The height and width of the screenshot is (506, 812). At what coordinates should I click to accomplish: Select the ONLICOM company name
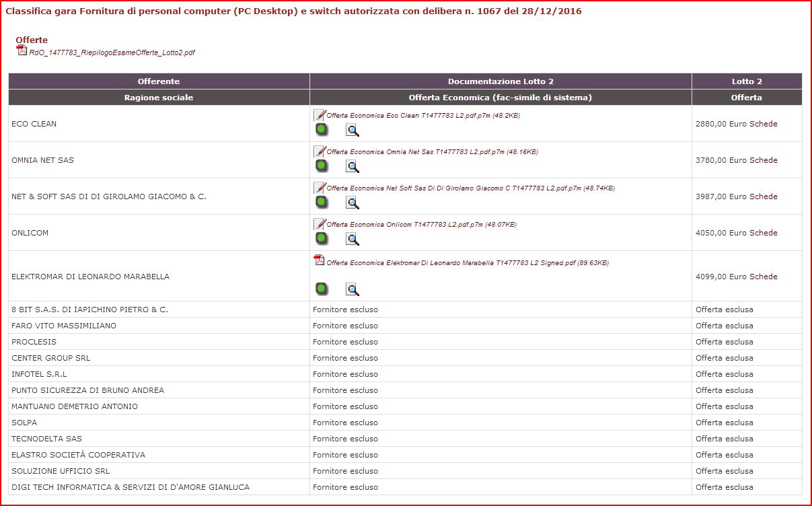[30, 233]
